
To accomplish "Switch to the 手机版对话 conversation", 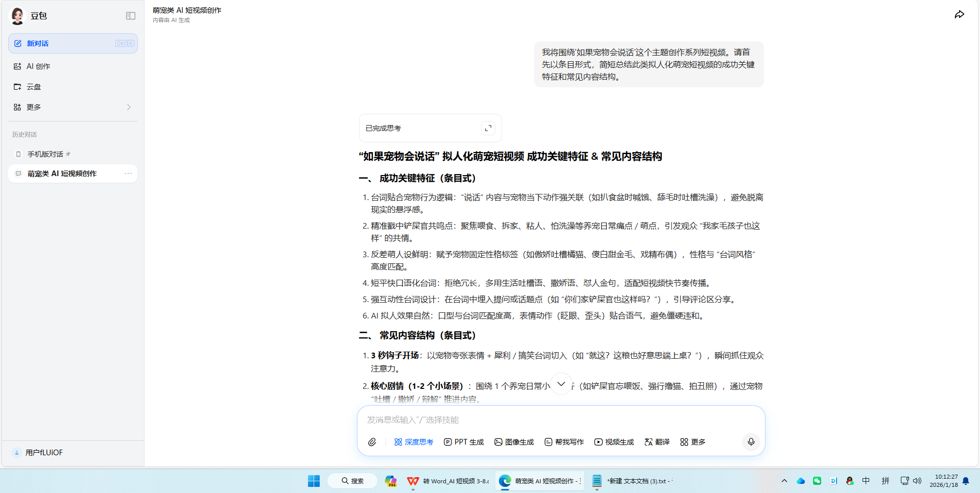I will click(47, 154).
